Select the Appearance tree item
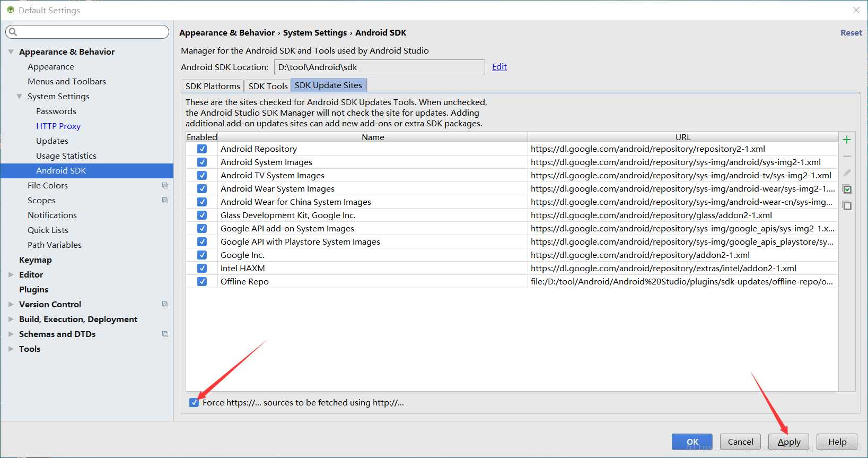 tap(51, 67)
